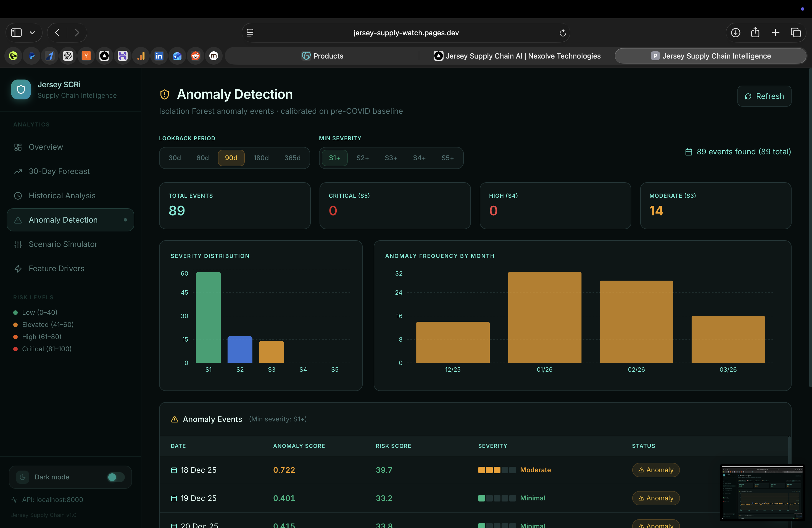The image size is (812, 528).
Task: Click the shield icon beside Anomaly Detection heading
Action: click(164, 94)
